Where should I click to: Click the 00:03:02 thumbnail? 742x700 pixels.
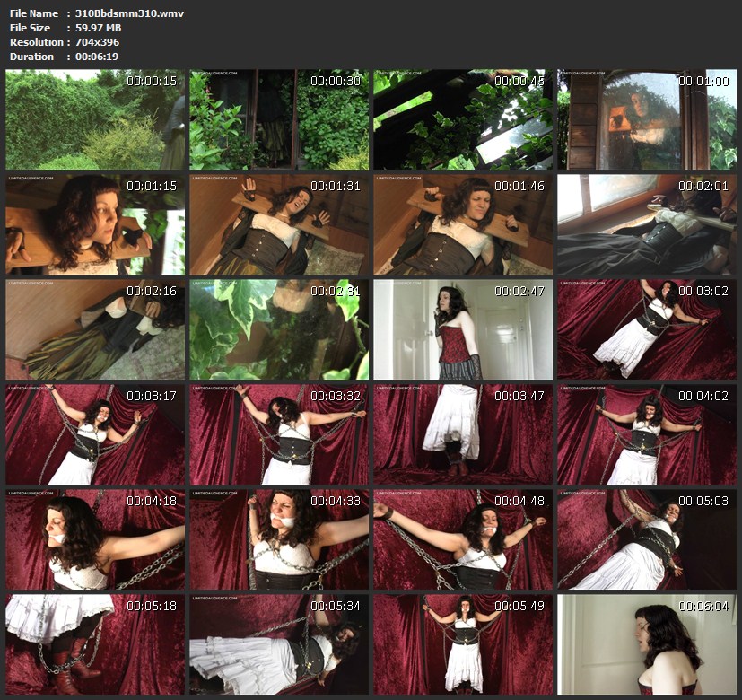point(647,329)
